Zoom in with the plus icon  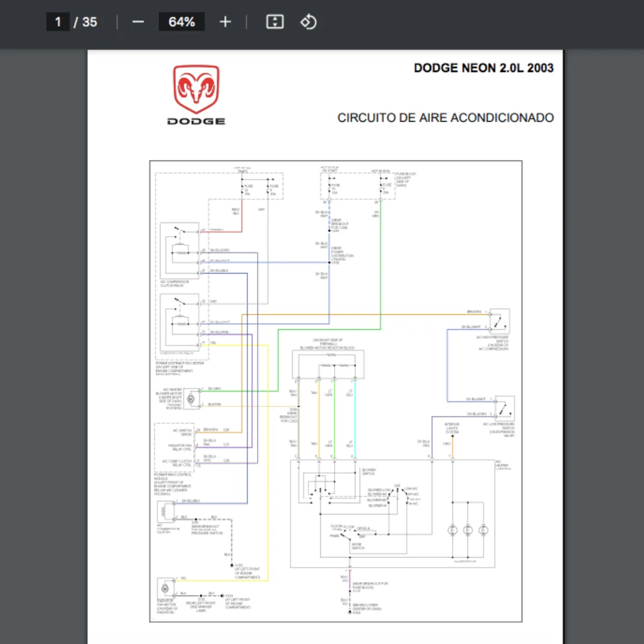tap(225, 22)
